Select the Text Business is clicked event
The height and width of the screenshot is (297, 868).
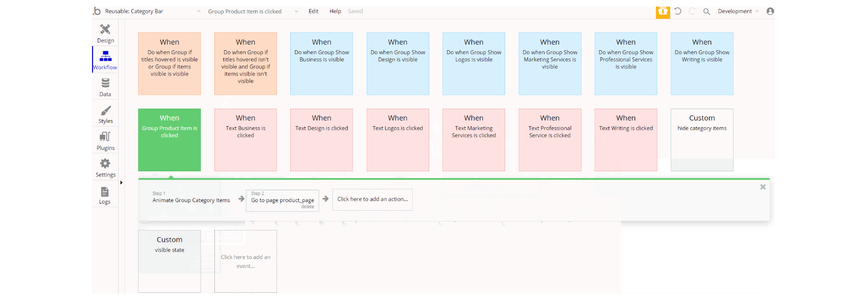246,140
